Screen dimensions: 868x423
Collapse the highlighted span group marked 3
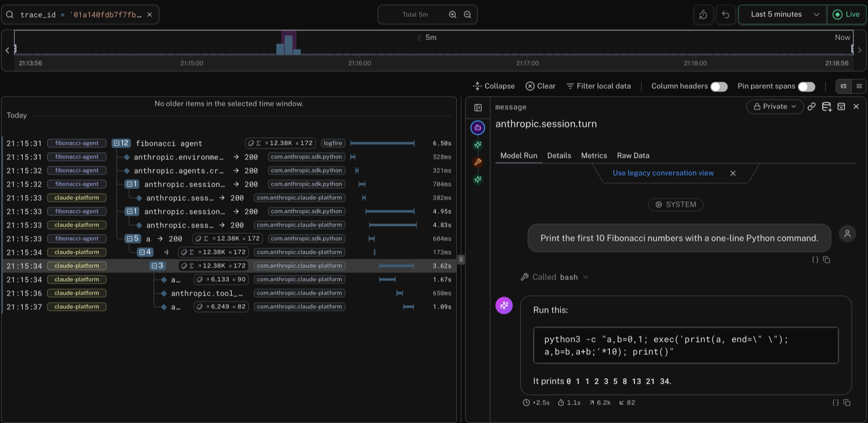tap(158, 266)
